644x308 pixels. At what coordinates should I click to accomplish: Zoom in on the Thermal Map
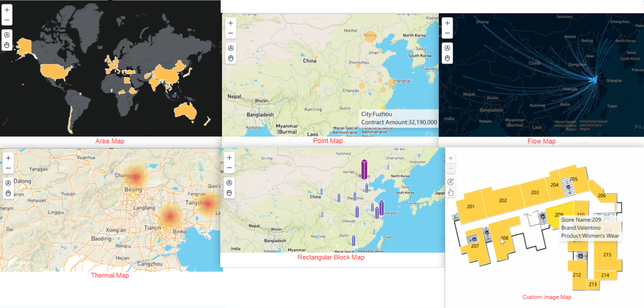[x=8, y=158]
